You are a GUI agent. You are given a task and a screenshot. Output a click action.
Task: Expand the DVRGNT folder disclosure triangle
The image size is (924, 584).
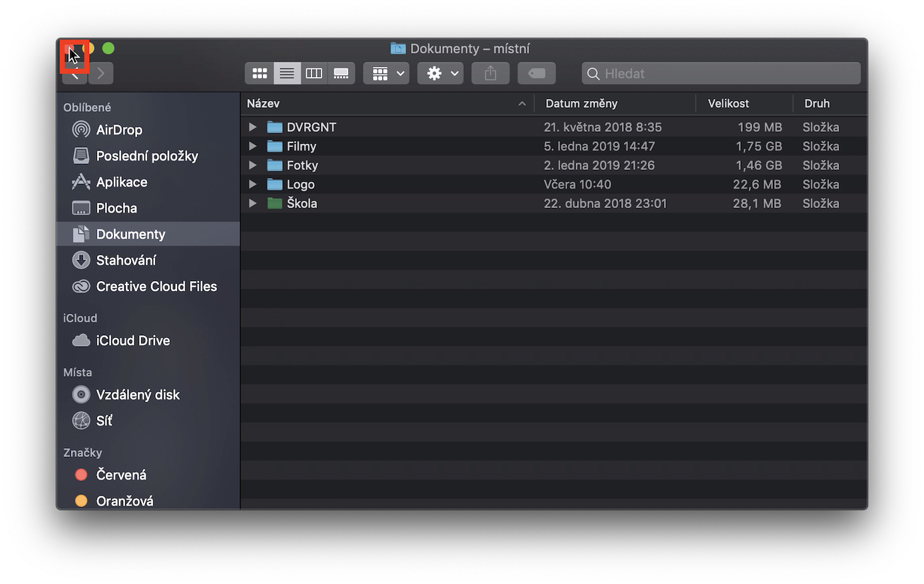tap(253, 127)
